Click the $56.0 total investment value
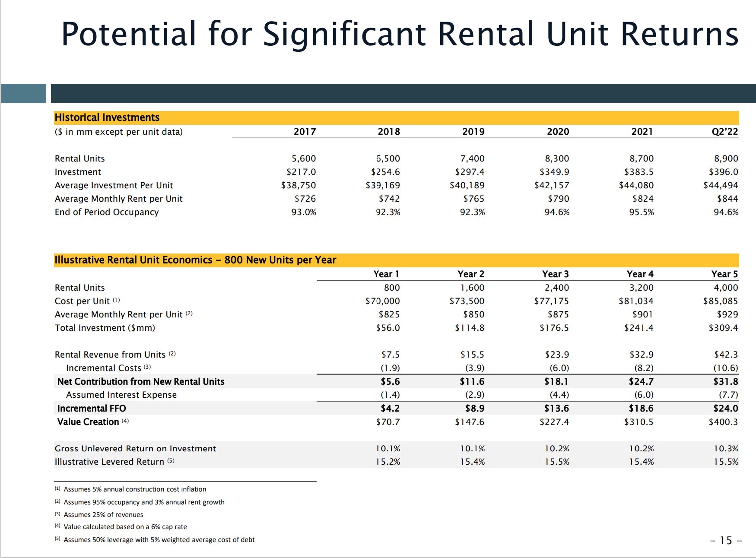 point(388,328)
